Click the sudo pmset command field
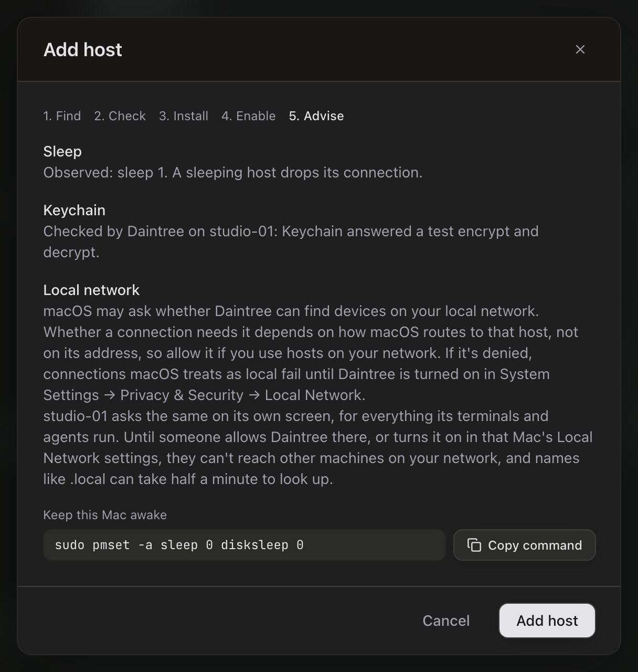 click(x=244, y=545)
